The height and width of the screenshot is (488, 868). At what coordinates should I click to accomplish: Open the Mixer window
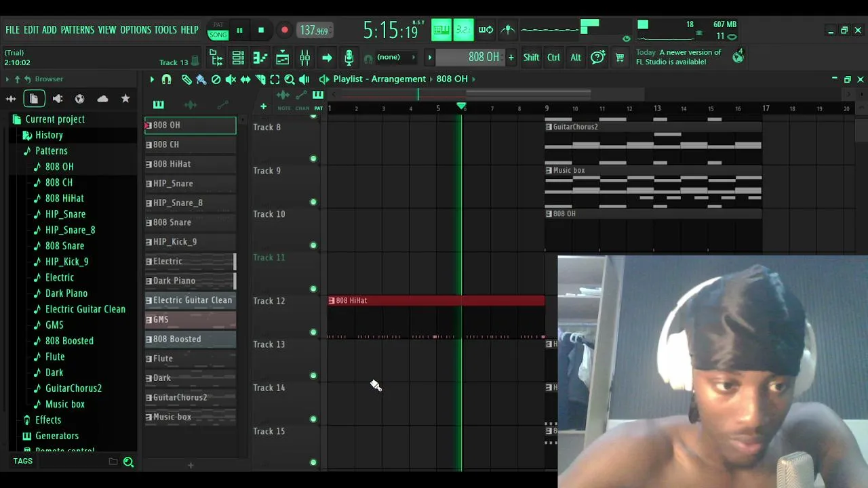click(x=305, y=58)
